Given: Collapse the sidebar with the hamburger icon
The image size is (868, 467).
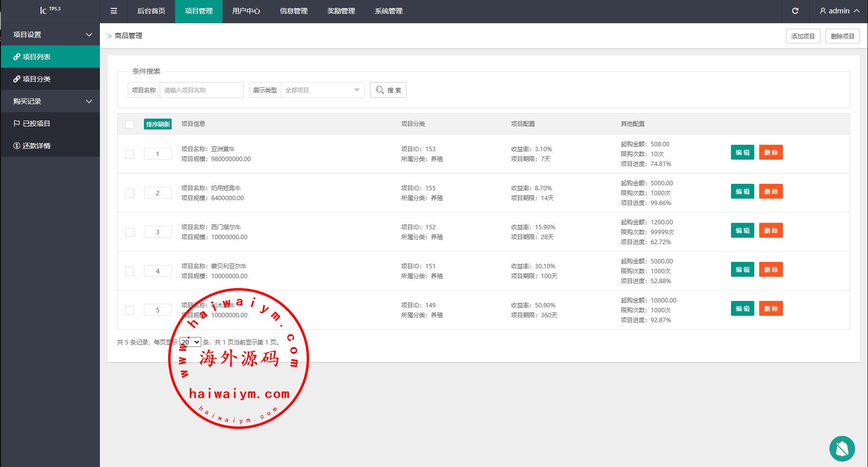Looking at the screenshot, I should (114, 11).
